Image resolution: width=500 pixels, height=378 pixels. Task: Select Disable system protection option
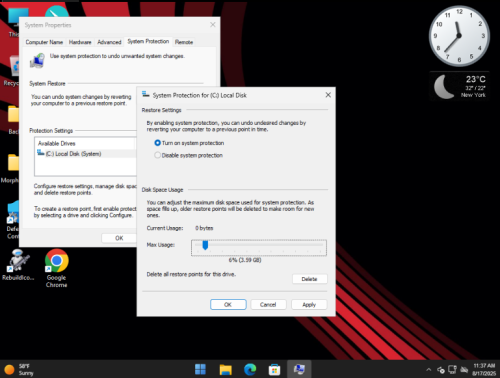click(188, 155)
